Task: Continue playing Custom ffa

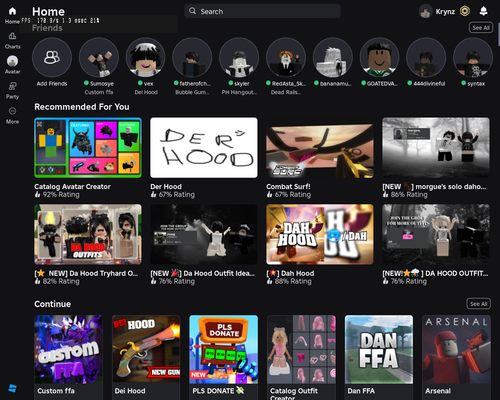Action: point(68,349)
